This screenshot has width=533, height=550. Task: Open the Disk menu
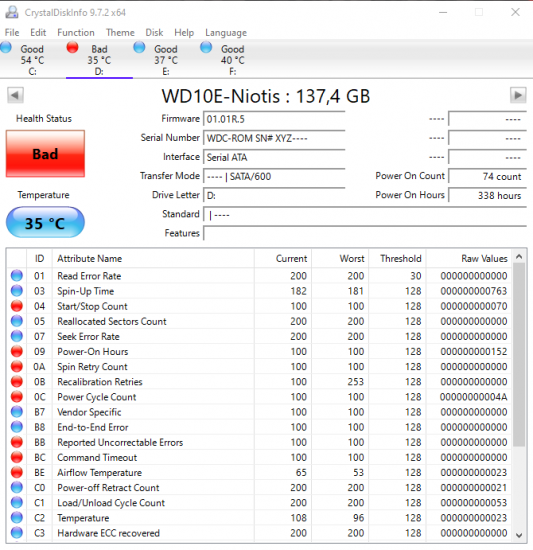click(x=154, y=33)
